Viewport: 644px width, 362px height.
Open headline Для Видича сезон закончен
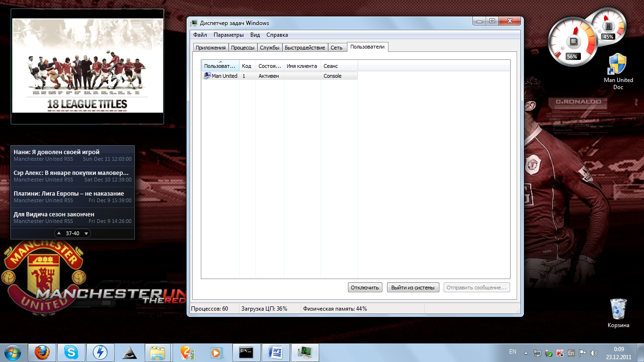pyautogui.click(x=54, y=214)
